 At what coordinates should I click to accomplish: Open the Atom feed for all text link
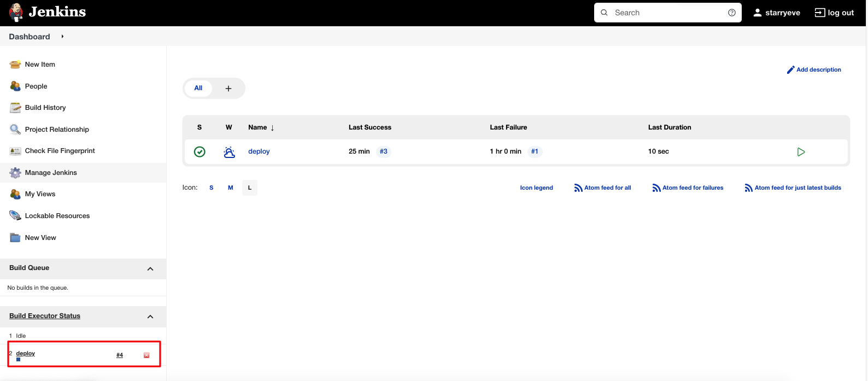[x=607, y=188]
